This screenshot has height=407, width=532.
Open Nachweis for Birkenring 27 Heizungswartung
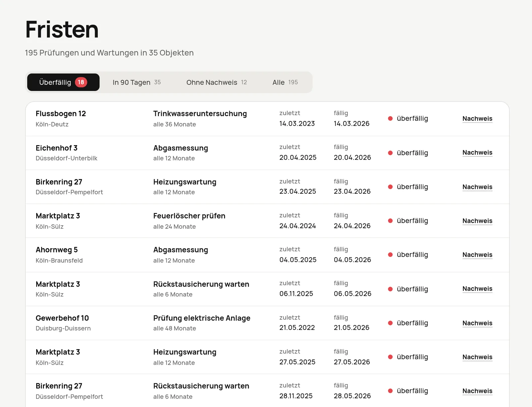[477, 187]
